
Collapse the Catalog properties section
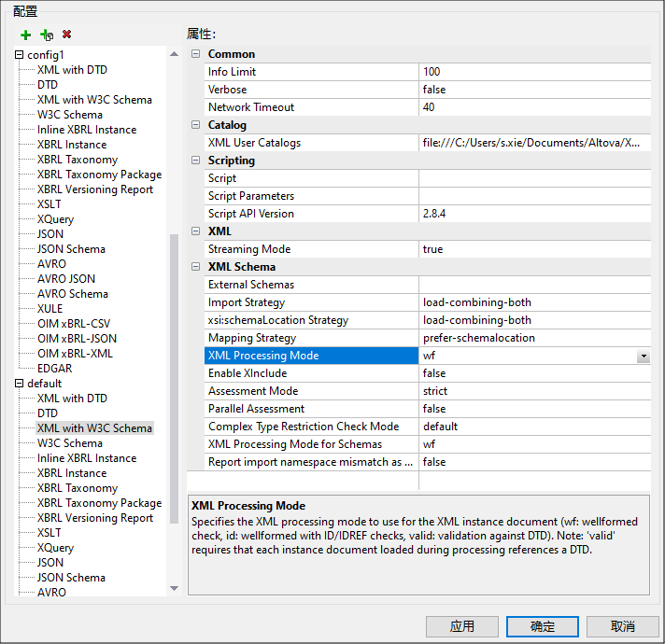(195, 124)
